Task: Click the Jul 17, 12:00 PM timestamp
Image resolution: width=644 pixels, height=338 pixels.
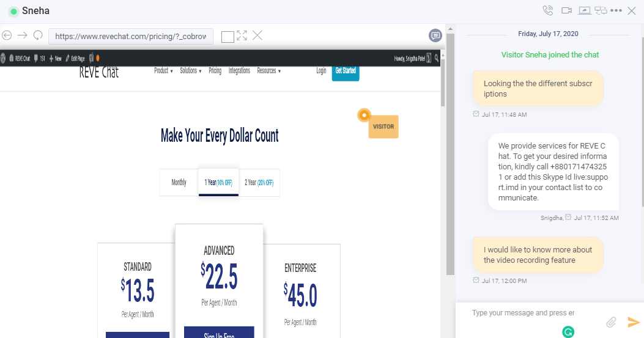Action: coord(504,281)
